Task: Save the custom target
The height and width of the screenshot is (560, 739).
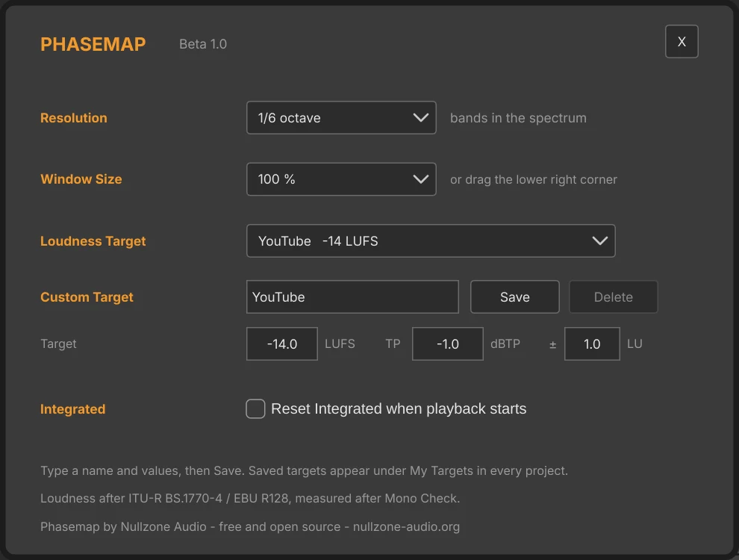Action: pyautogui.click(x=514, y=297)
